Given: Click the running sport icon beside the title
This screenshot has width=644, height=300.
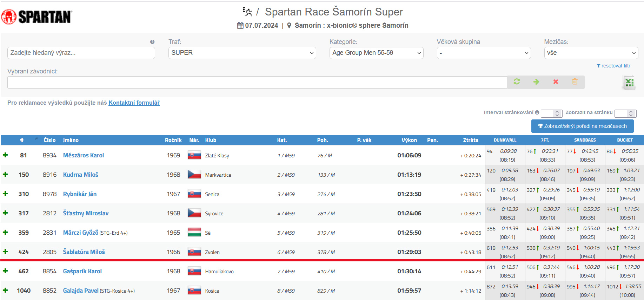Looking at the screenshot, I should pos(247,12).
